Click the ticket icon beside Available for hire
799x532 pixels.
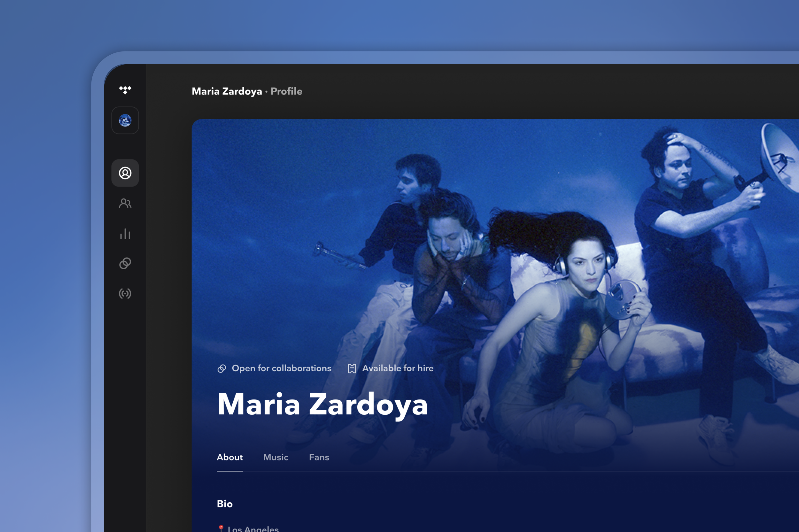pos(352,368)
